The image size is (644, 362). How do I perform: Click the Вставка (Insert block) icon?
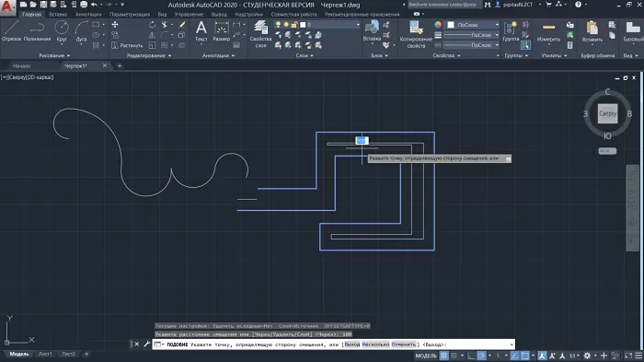tap(372, 30)
